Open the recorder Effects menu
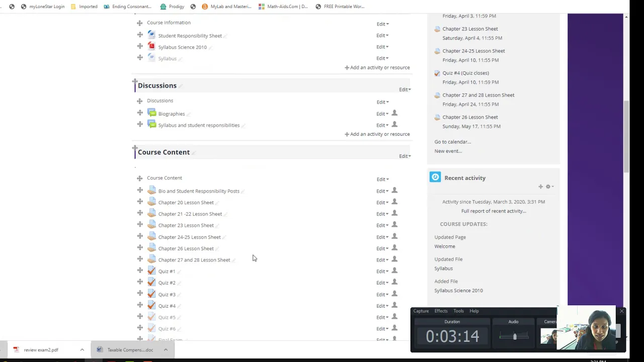Viewport: 644px width, 362px height. (441, 311)
